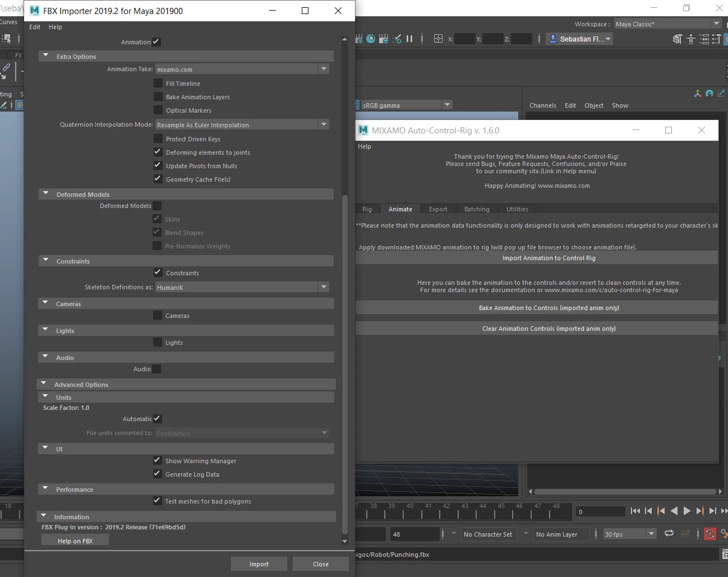
Task: Click Maya logo in MIXAMO window title bar
Action: 363,130
